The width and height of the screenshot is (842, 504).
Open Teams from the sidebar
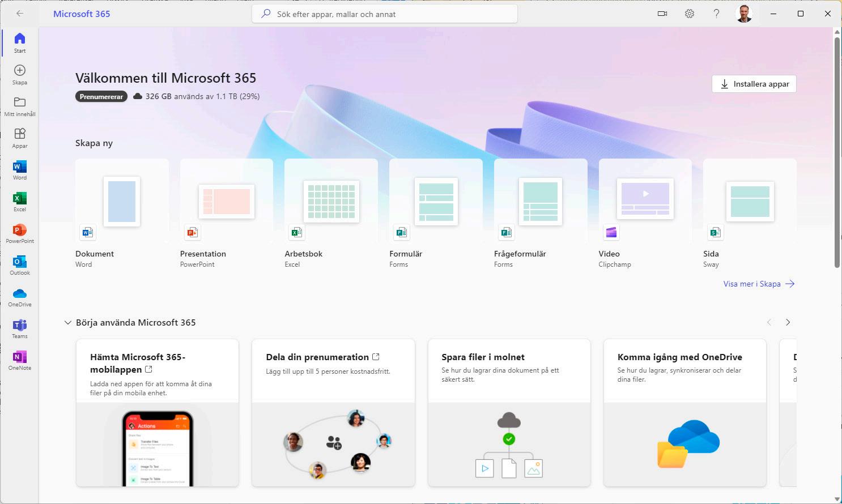20,328
